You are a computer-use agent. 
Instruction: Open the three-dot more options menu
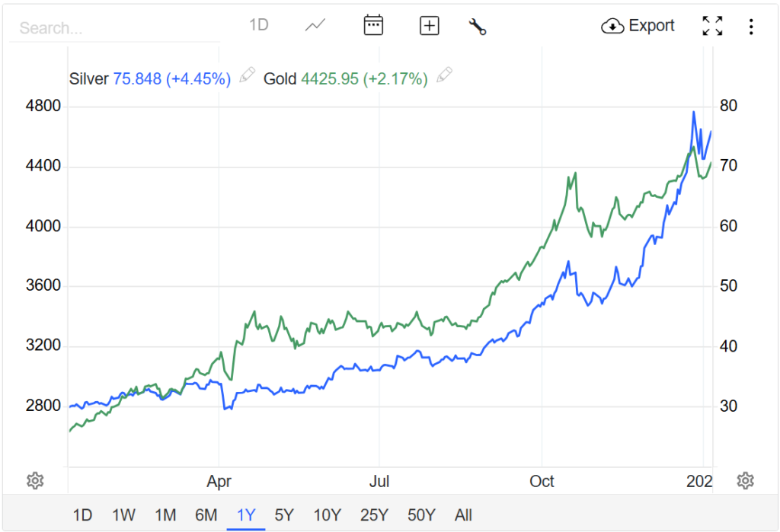coord(751,27)
